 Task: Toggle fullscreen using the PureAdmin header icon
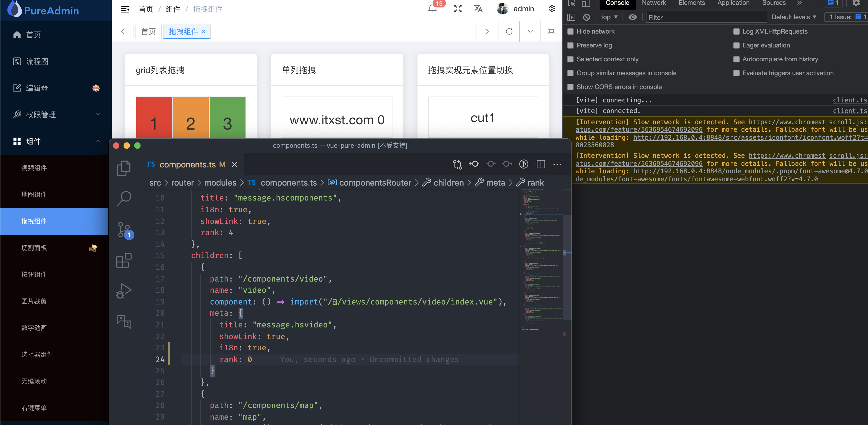(458, 9)
